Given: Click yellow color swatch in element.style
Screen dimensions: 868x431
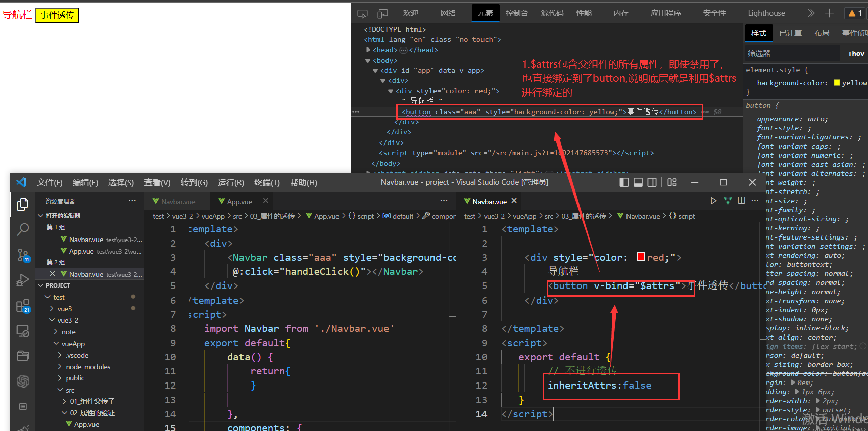Looking at the screenshot, I should coord(837,83).
